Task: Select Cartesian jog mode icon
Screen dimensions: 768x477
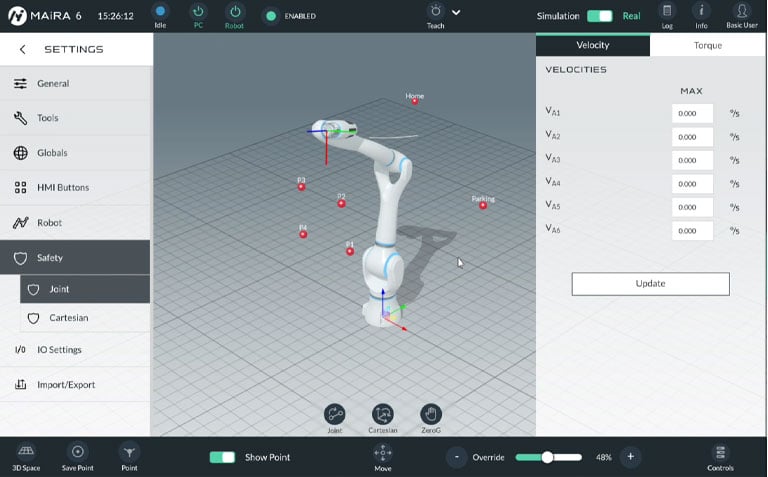Action: point(382,414)
